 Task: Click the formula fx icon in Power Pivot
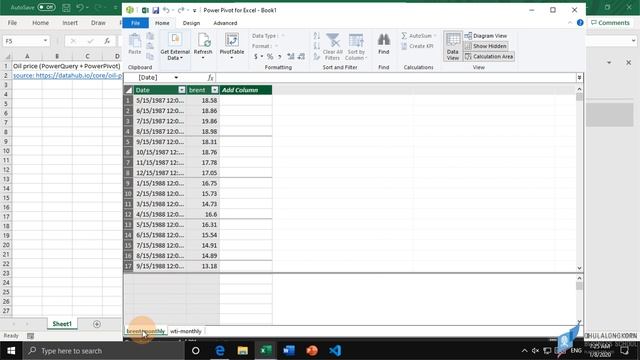(x=210, y=78)
